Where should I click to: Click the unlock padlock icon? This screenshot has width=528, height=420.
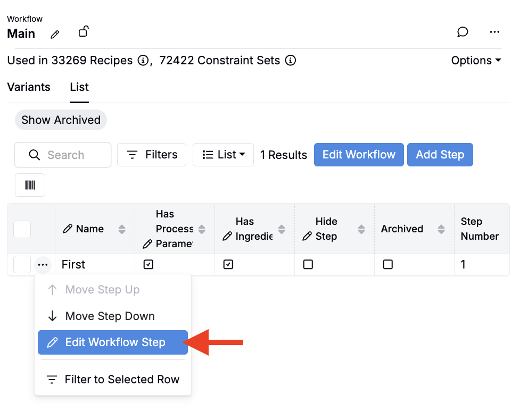83,32
